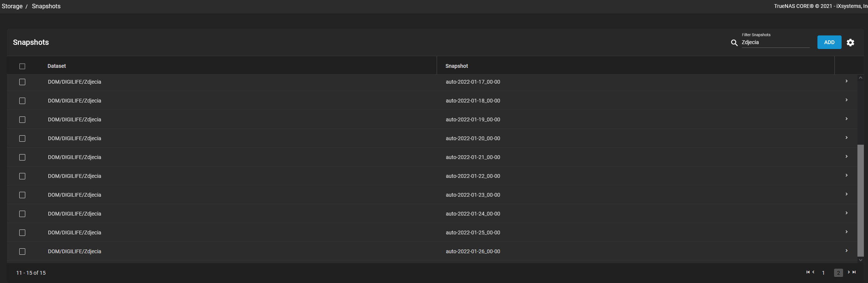Expand row chevron for auto-2022-01-24_00-00

(846, 213)
